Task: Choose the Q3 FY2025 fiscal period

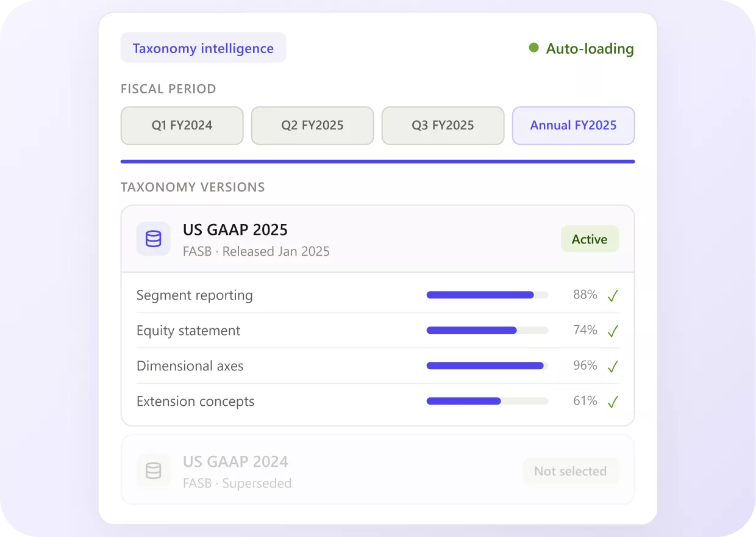Action: coord(443,126)
